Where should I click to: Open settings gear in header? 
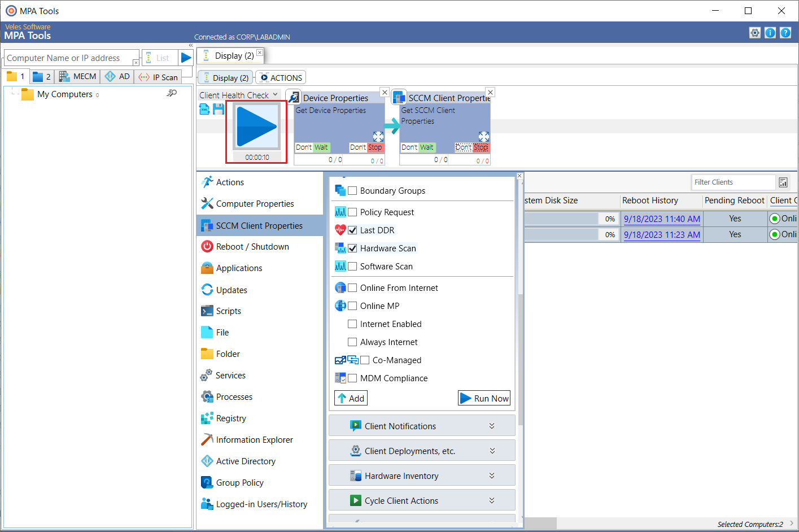[755, 33]
